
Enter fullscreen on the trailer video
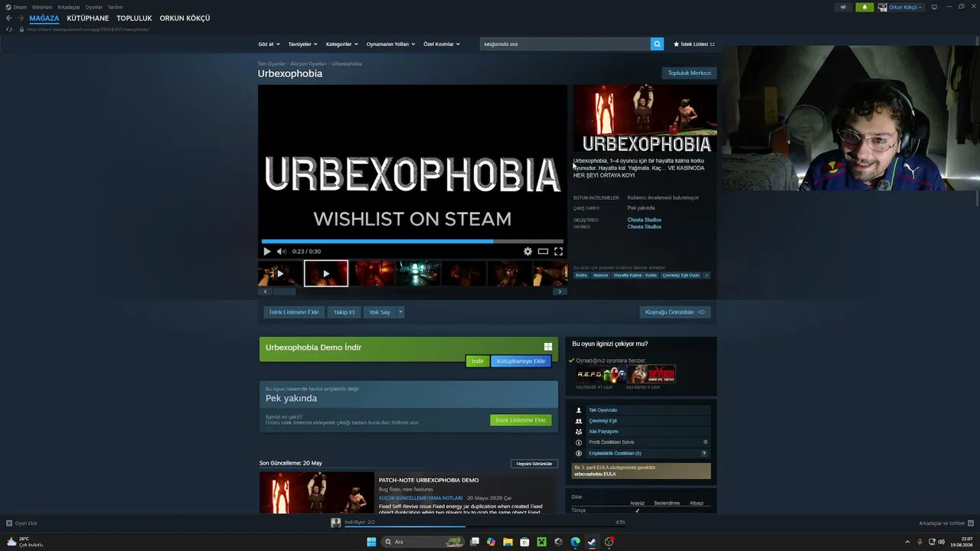click(558, 251)
